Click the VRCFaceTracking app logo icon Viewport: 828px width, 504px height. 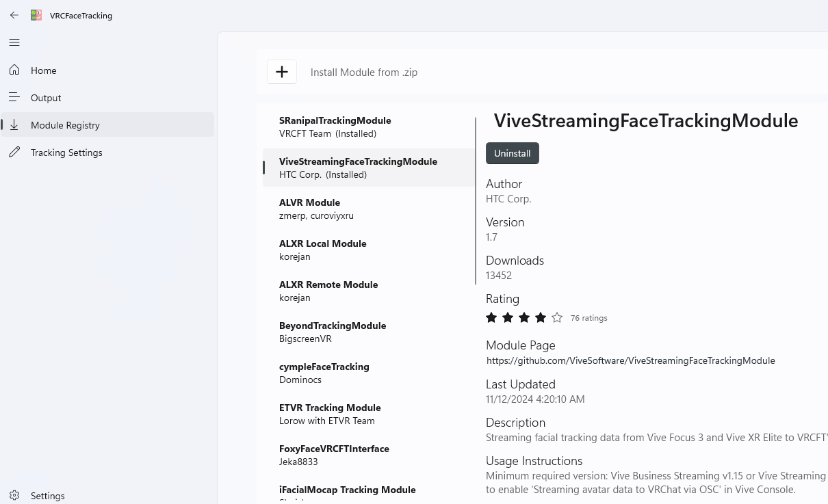coord(36,15)
